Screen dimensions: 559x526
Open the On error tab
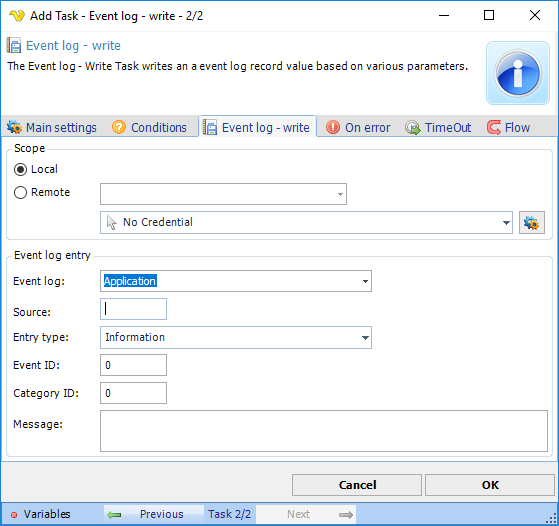coord(358,127)
